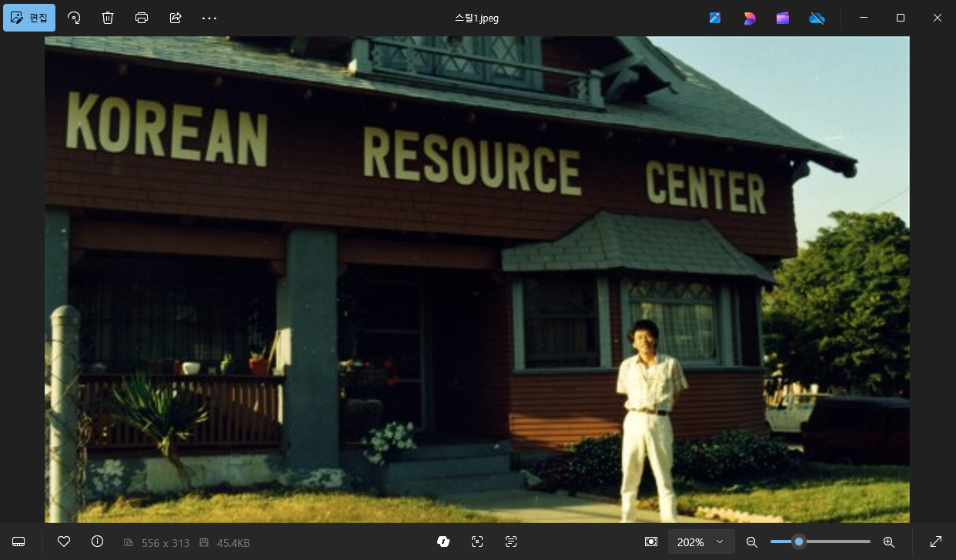
Task: Enter full screen with the expand arrows icon
Action: pos(936,542)
